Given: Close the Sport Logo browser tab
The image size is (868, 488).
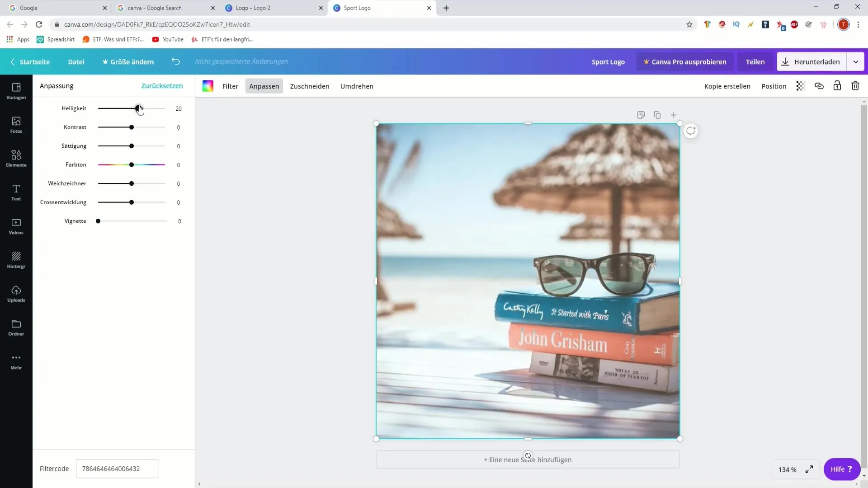Looking at the screenshot, I should [429, 8].
